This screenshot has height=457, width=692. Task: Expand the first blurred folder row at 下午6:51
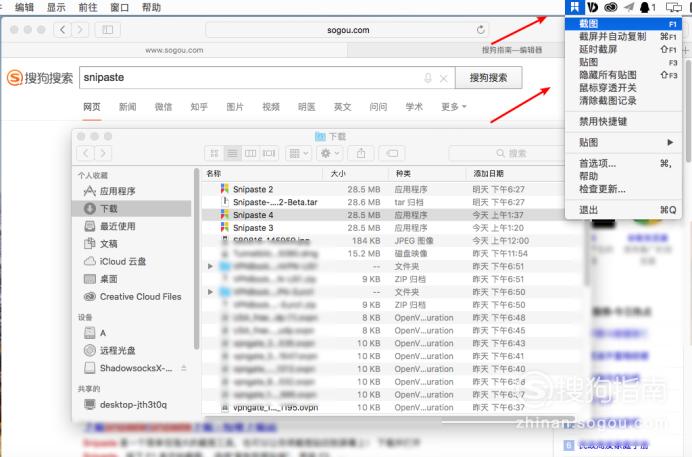pos(210,266)
